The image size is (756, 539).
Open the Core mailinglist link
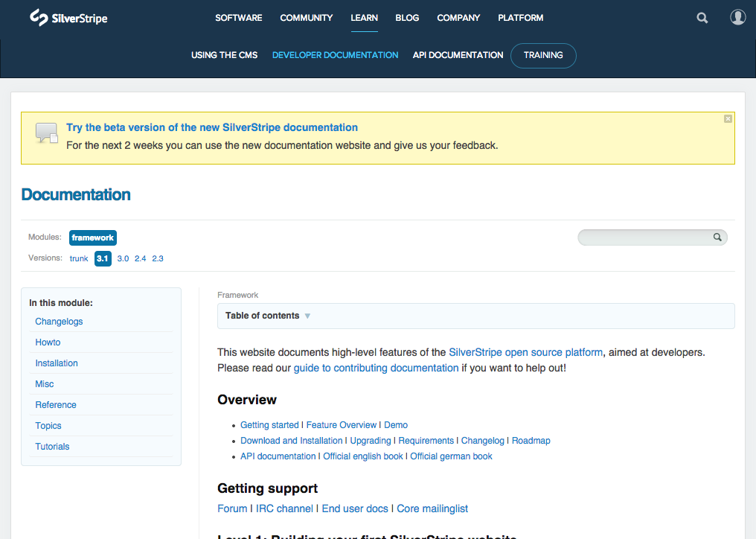click(432, 508)
